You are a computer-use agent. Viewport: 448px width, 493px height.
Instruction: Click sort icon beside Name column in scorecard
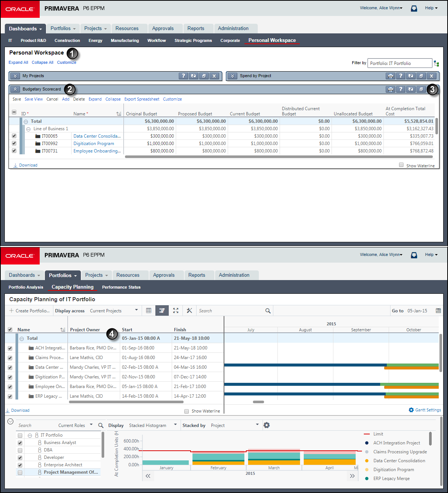click(x=119, y=114)
